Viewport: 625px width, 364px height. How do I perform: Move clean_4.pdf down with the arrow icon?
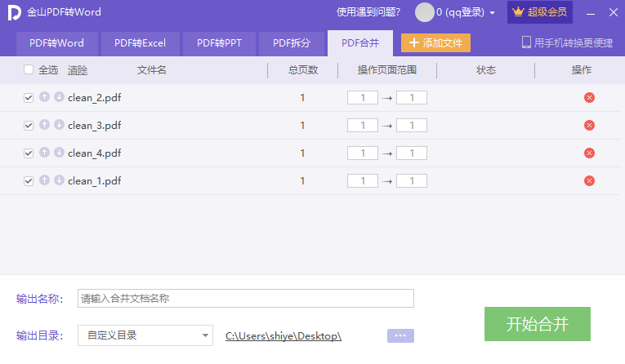tap(59, 153)
